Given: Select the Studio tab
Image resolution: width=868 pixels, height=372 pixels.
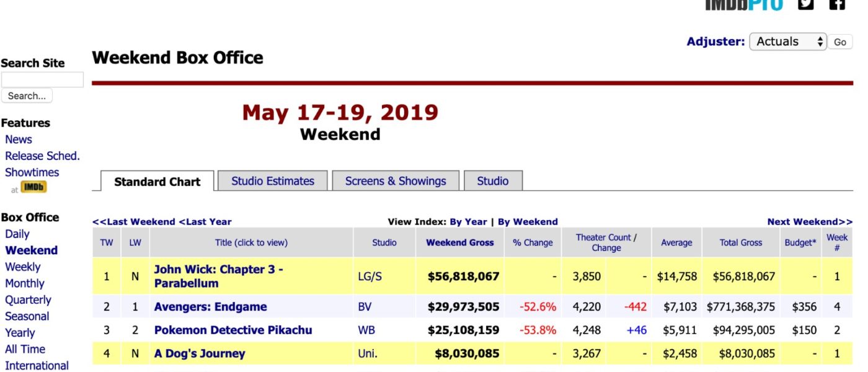Looking at the screenshot, I should tap(493, 181).
